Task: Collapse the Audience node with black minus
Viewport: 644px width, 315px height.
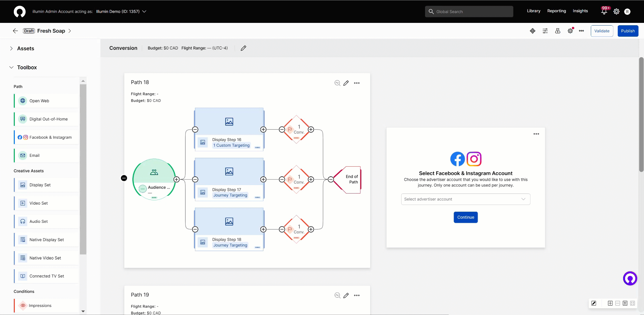Action: point(124,178)
